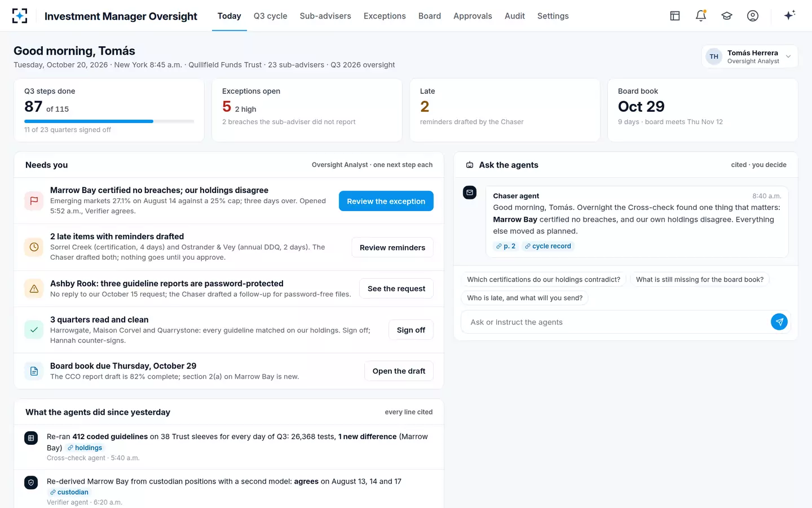Go to Approvals tab
Screen dimensions: 812x508
pyautogui.click(x=473, y=16)
